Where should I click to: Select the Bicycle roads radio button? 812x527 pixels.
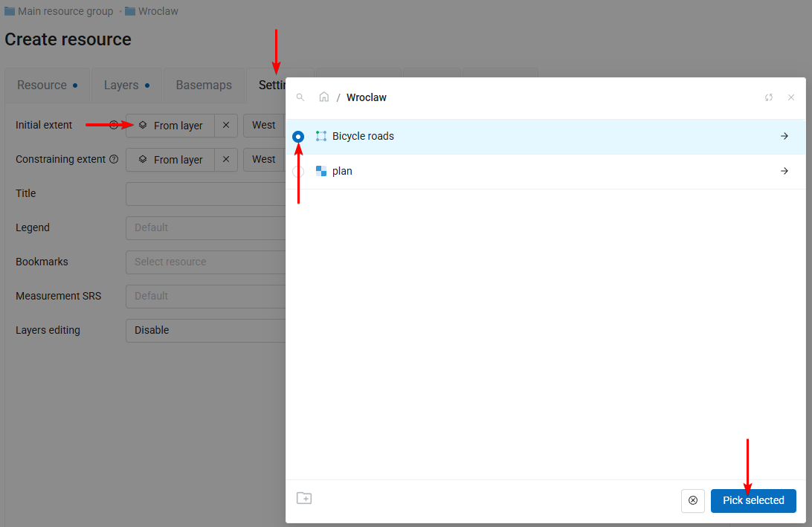click(x=298, y=137)
